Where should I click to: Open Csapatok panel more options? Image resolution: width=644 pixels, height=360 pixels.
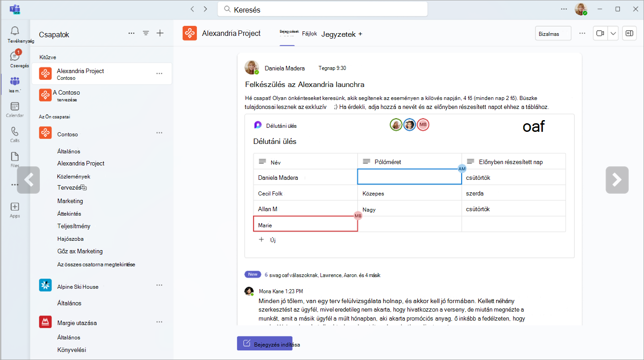point(131,33)
